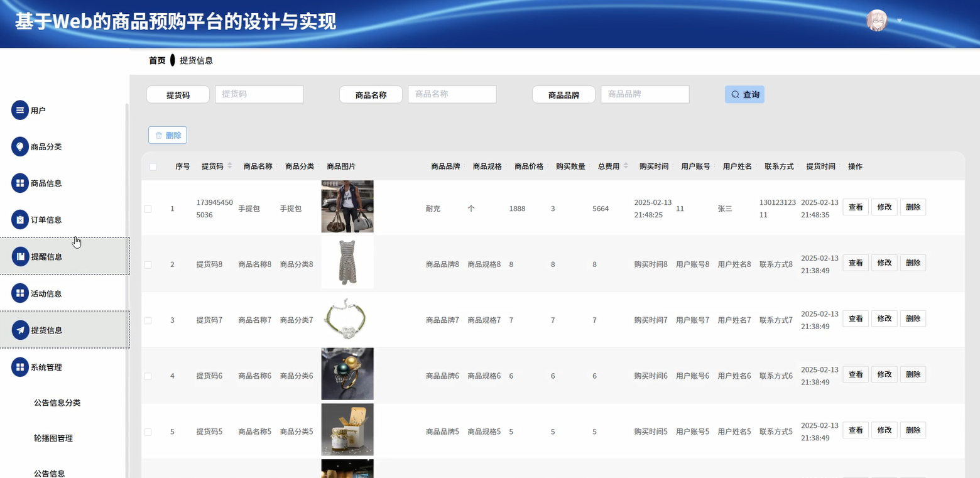The height and width of the screenshot is (478, 980).
Task: Click 查看 for the 手提包 row
Action: pos(856,207)
